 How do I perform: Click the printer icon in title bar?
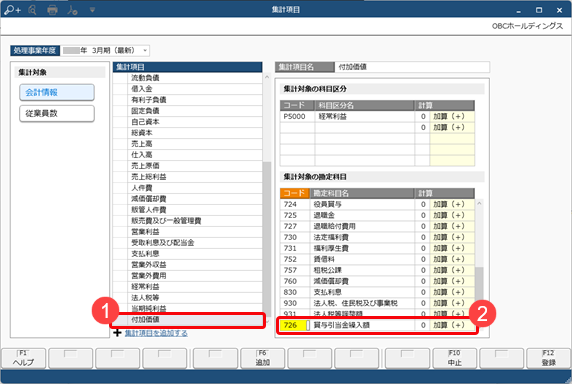click(x=52, y=10)
